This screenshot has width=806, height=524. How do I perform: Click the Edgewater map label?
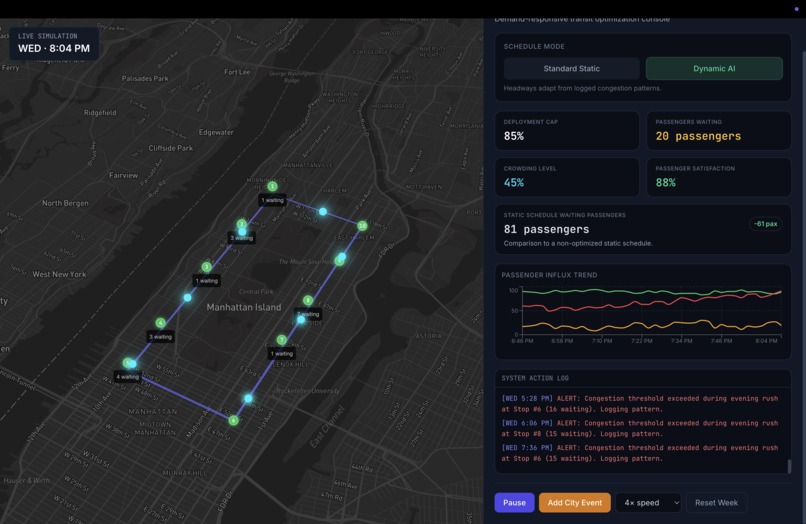click(216, 132)
